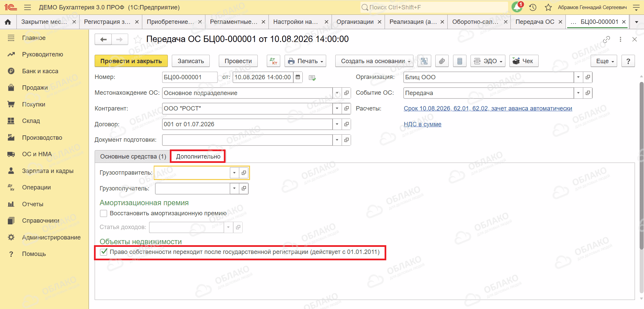The height and width of the screenshot is (309, 644).
Task: Open notifications bell icon
Action: pos(517,7)
